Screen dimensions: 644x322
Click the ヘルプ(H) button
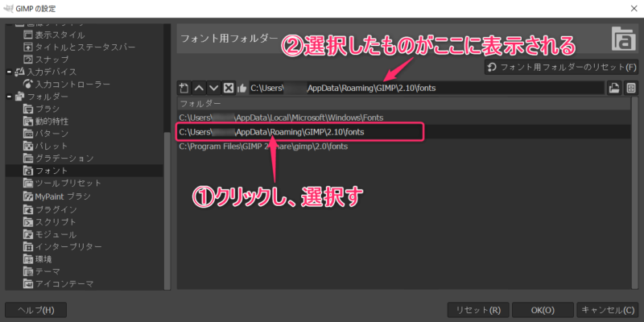[35, 310]
